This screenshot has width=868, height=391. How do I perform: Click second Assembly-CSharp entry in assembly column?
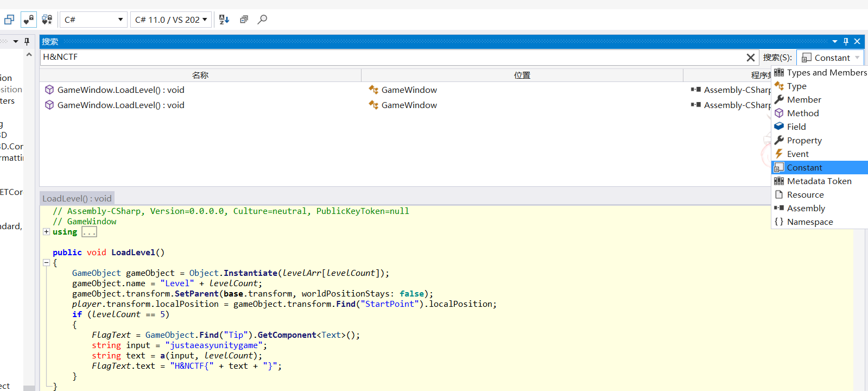pyautogui.click(x=731, y=105)
